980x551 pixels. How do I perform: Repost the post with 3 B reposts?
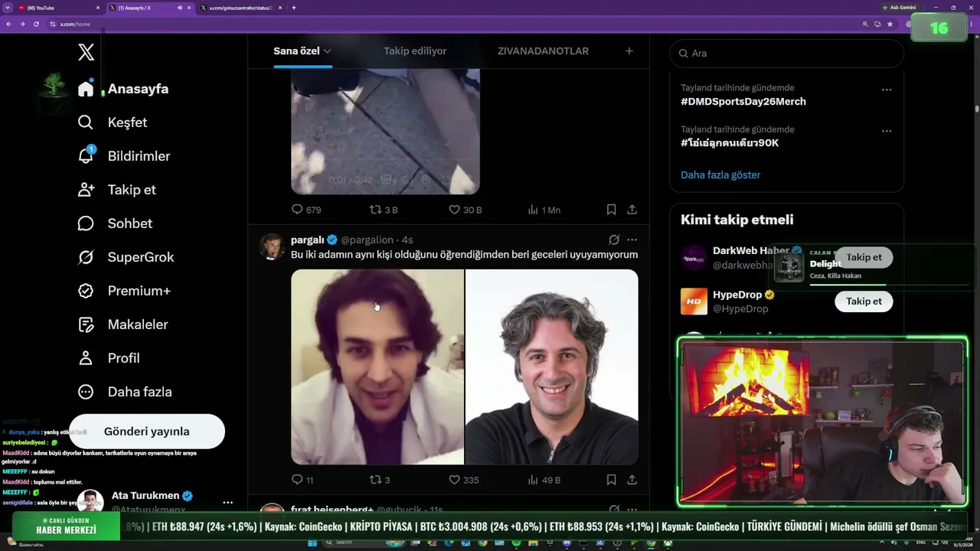pyautogui.click(x=375, y=209)
